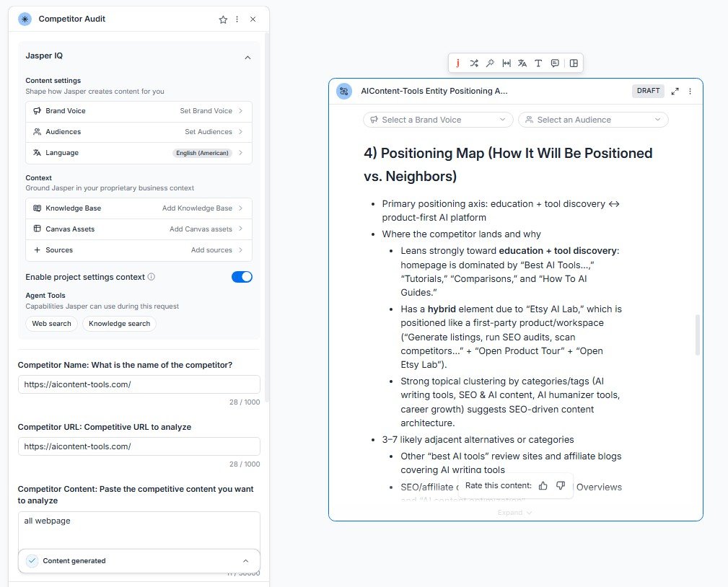The width and height of the screenshot is (728, 587).
Task: Click the Brand Voice megaphone icon
Action: coord(37,111)
